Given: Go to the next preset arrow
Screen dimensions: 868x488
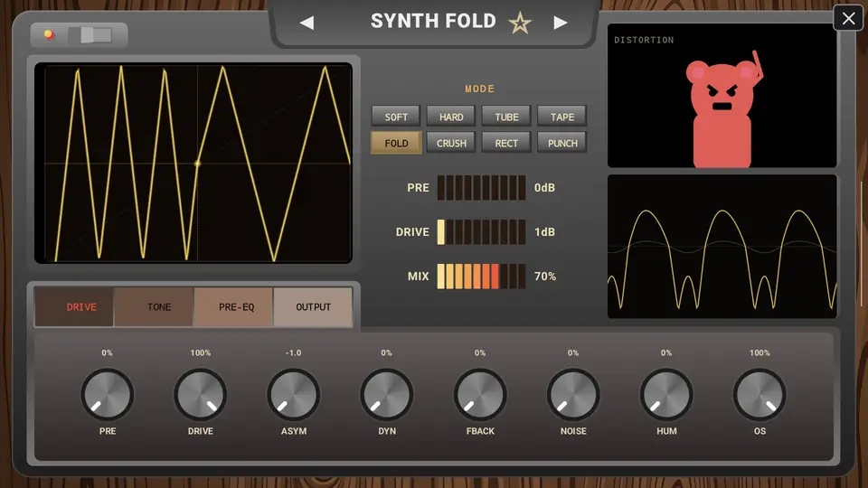Looking at the screenshot, I should tap(561, 23).
